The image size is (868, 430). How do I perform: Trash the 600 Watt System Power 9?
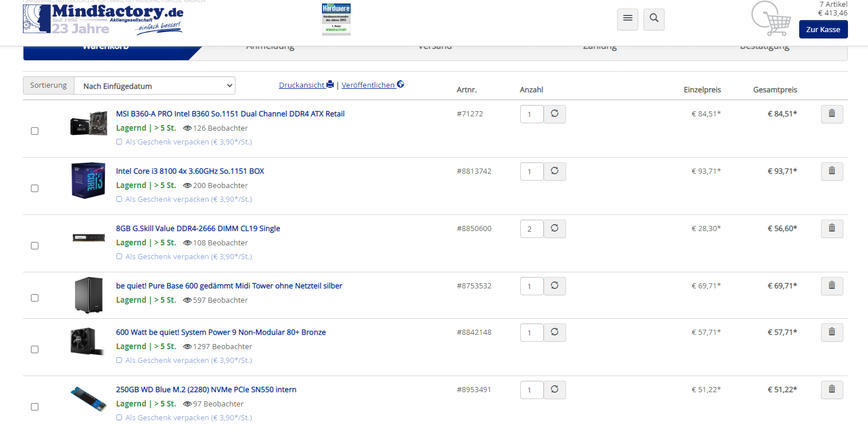click(x=832, y=333)
